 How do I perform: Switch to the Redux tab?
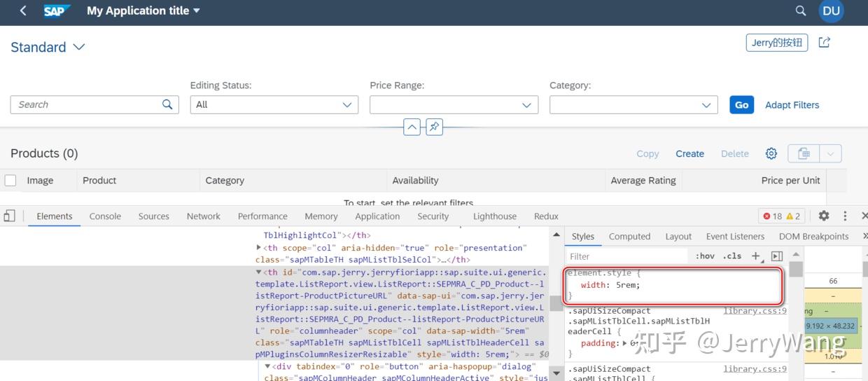pyautogui.click(x=546, y=216)
